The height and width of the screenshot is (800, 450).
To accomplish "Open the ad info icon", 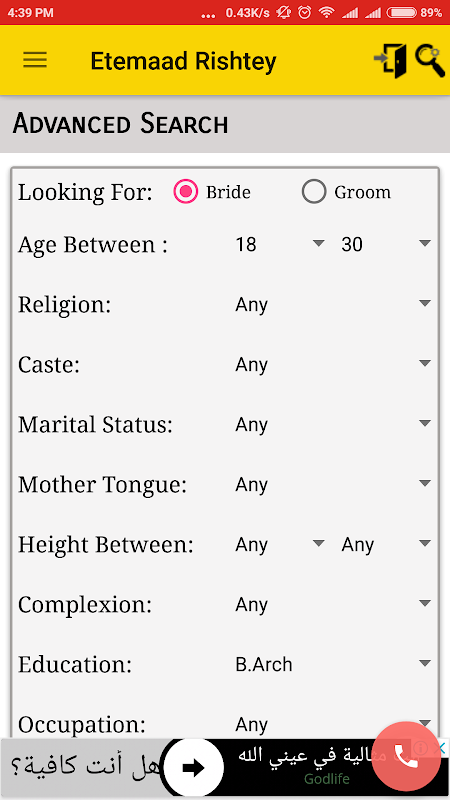I will [x=421, y=748].
